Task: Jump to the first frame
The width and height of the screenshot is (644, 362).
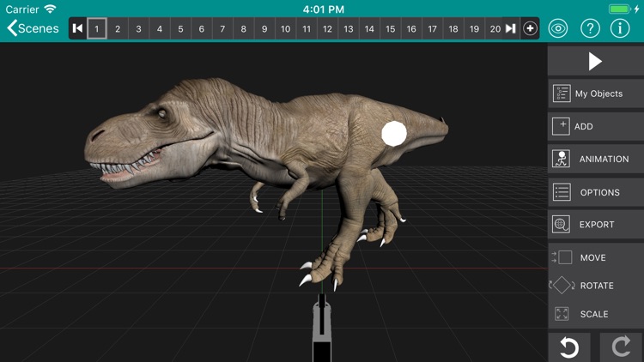Action: tap(77, 28)
